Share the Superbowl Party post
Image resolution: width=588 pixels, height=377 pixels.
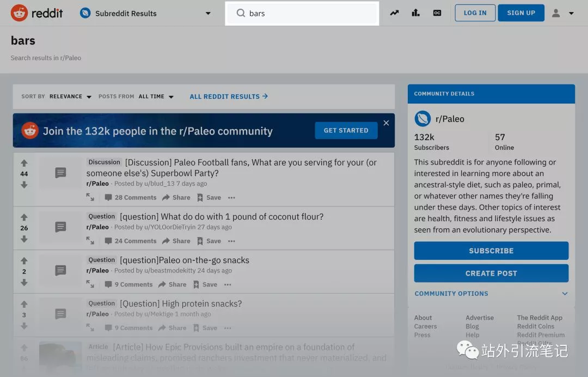coord(176,197)
